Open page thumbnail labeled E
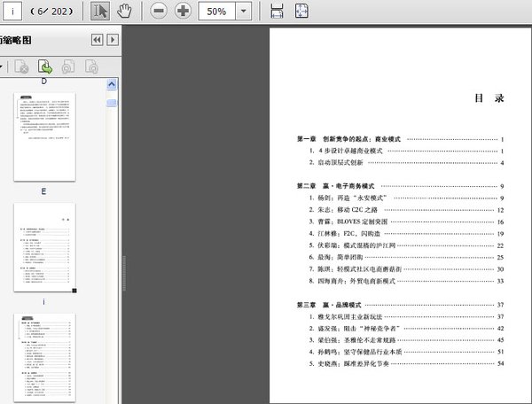This screenshot has height=404, width=532. [44, 247]
